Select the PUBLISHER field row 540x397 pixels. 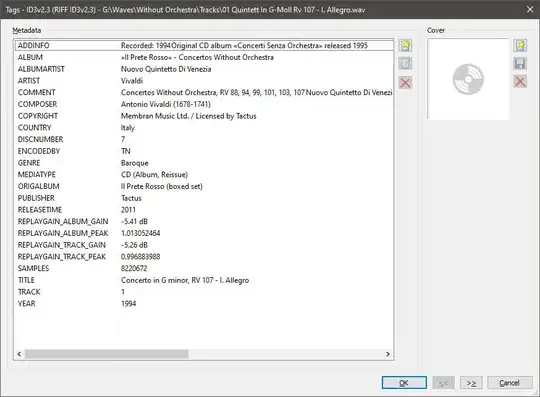pos(204,198)
